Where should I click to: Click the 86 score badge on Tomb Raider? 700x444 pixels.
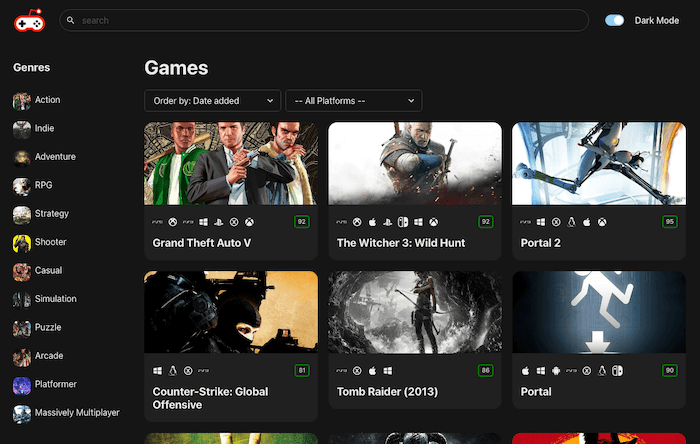coord(486,370)
